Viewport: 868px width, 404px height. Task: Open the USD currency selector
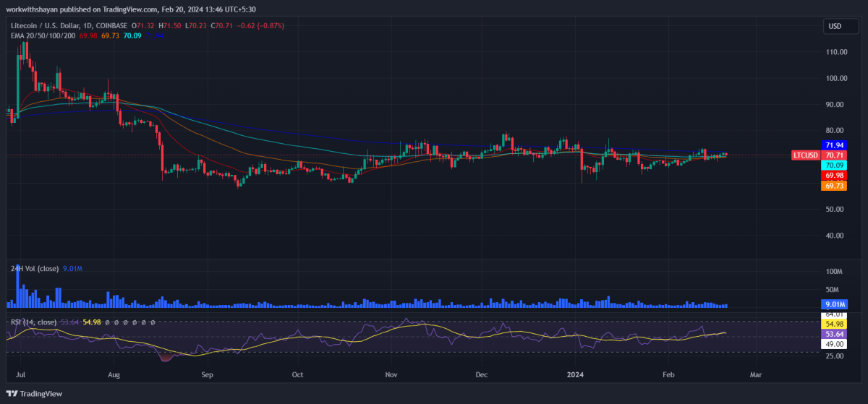834,27
